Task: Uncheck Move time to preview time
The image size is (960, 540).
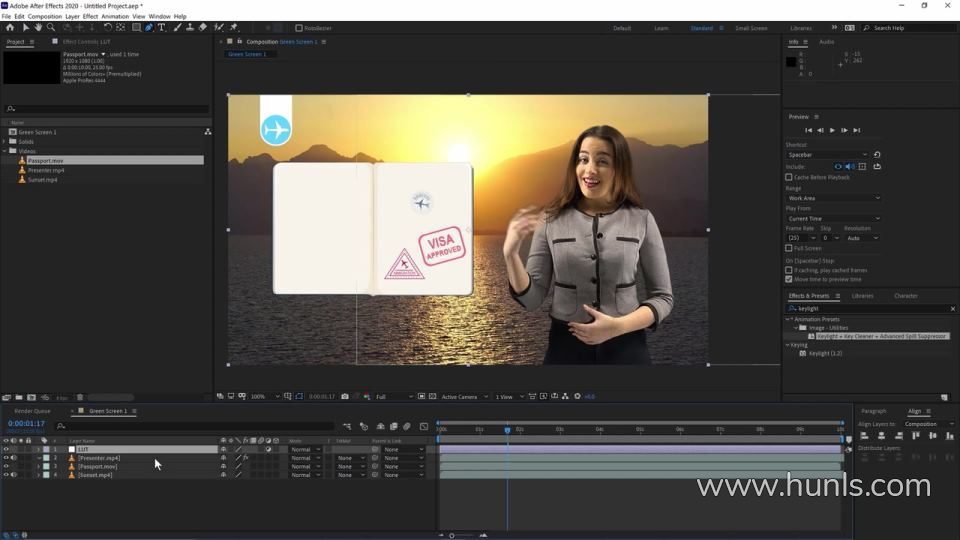Action: [x=789, y=279]
